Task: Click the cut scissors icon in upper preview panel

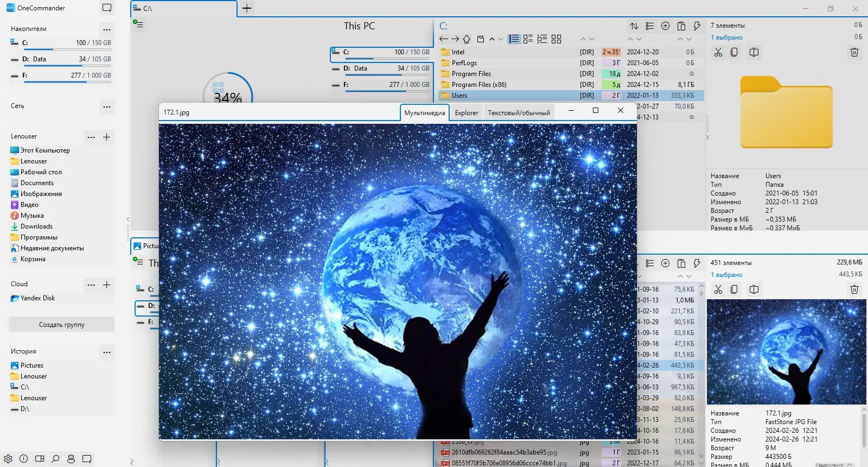Action: [718, 52]
